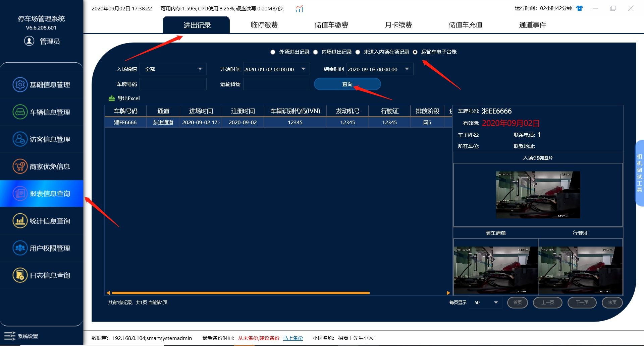This screenshot has height=346, width=644.
Task: Open the 开始时间 date dropdown
Action: click(304, 69)
